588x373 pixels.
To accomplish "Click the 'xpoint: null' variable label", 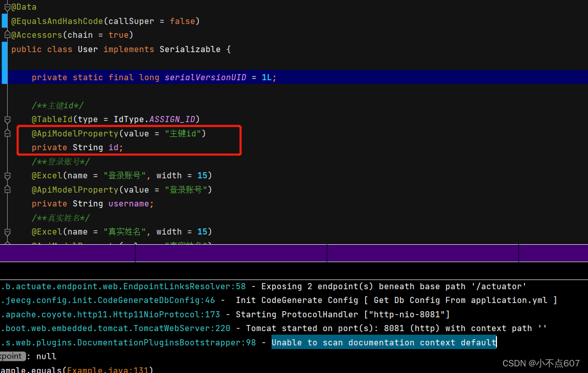I will (x=13, y=356).
